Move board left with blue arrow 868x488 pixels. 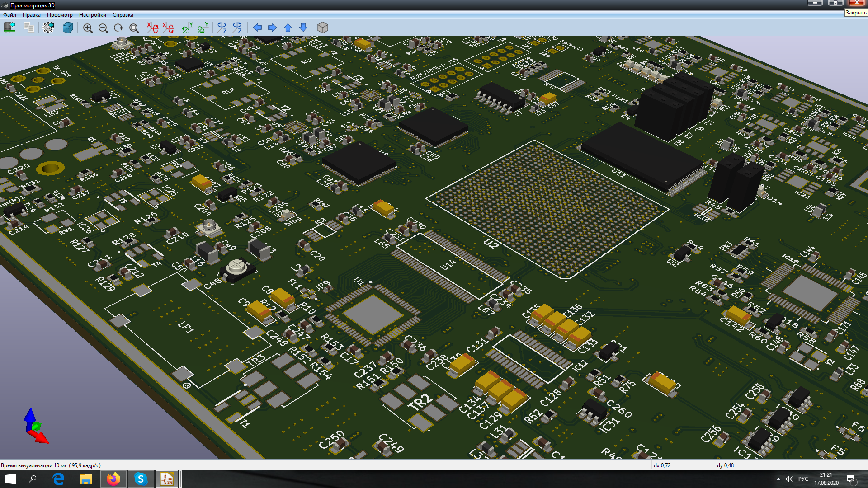coord(257,28)
